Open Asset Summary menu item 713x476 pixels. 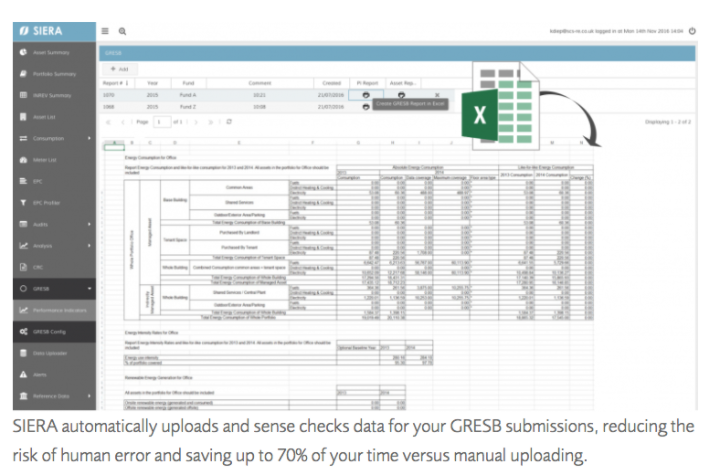coord(54,52)
